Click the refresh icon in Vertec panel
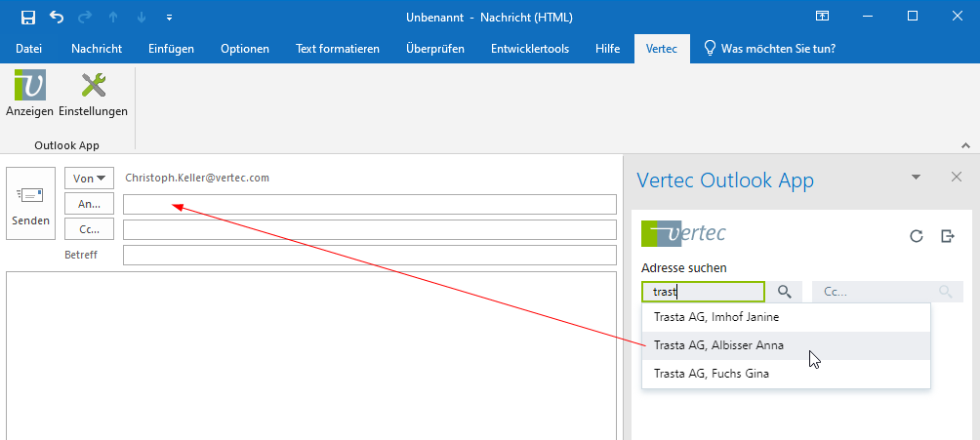The image size is (980, 440). tap(916, 236)
